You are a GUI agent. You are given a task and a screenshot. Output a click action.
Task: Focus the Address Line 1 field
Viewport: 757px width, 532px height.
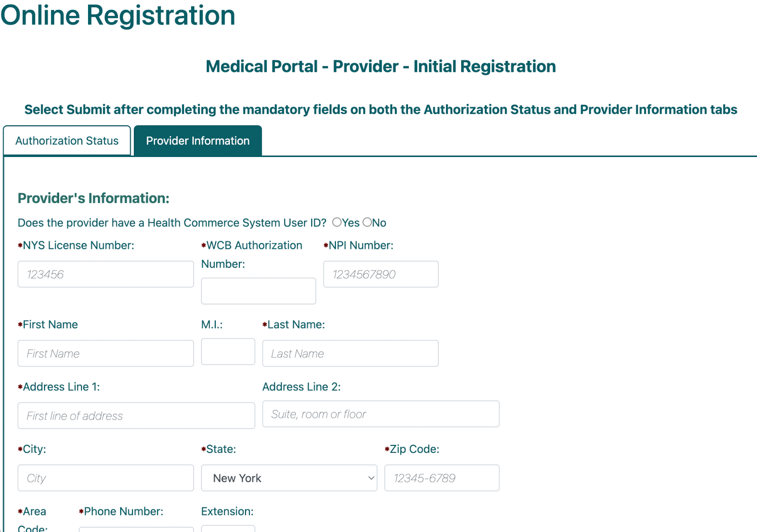click(x=136, y=416)
